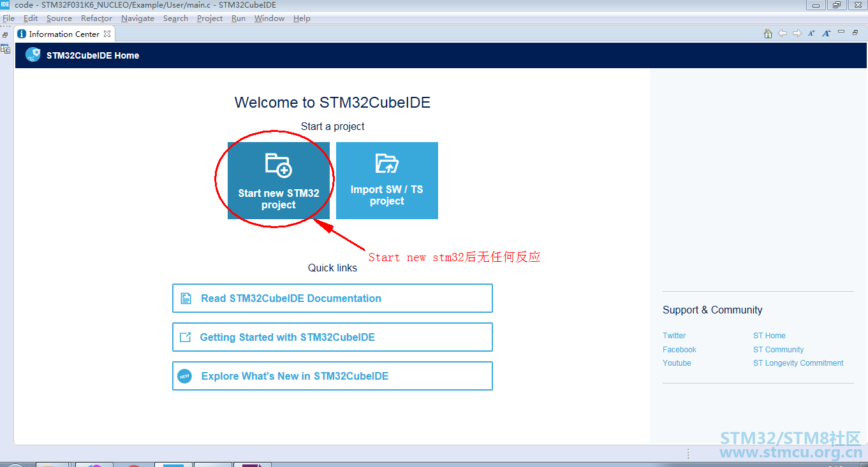Open the ST Longevity Commitment link
The width and height of the screenshot is (868, 467).
pyautogui.click(x=798, y=363)
